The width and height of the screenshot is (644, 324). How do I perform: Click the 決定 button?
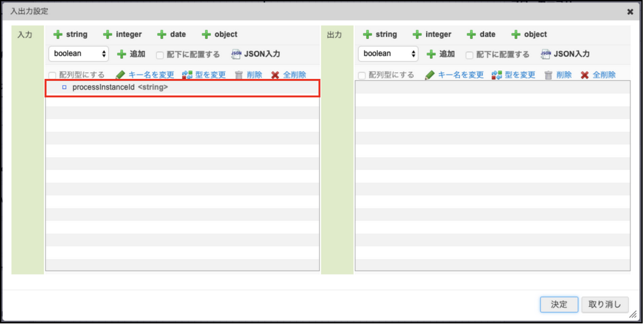559,305
